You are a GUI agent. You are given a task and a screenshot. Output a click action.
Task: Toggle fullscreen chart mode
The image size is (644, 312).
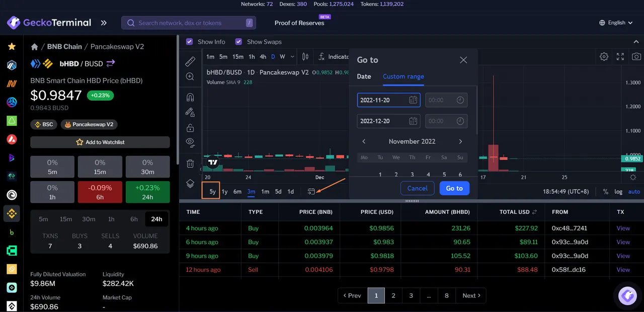[x=620, y=57]
